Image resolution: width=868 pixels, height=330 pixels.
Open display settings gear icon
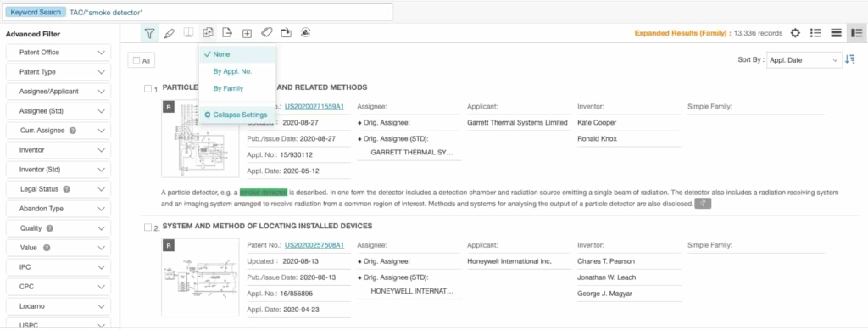795,33
